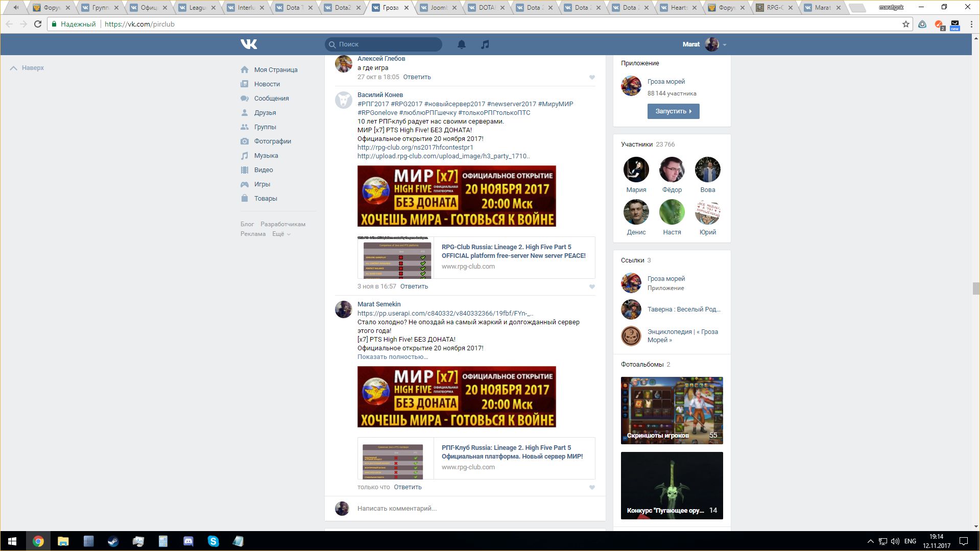Focus the Поиск search field
The width and height of the screenshot is (980, 551).
point(384,44)
